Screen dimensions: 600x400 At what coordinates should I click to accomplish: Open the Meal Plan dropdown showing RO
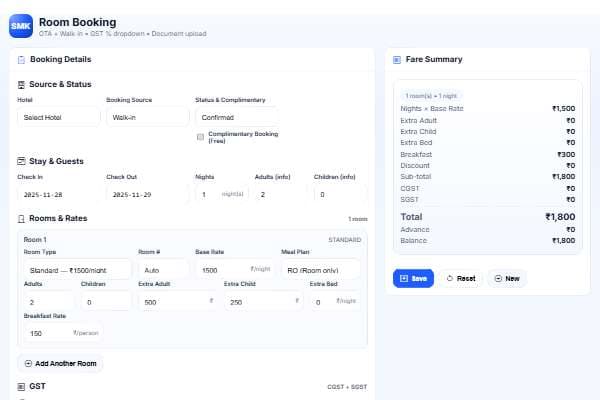(x=321, y=270)
